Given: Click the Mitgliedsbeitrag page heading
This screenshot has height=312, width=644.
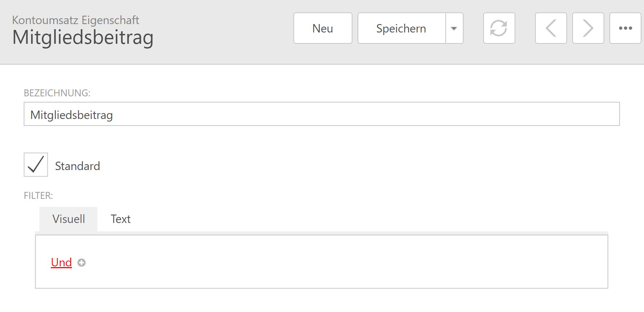Looking at the screenshot, I should coord(83,38).
